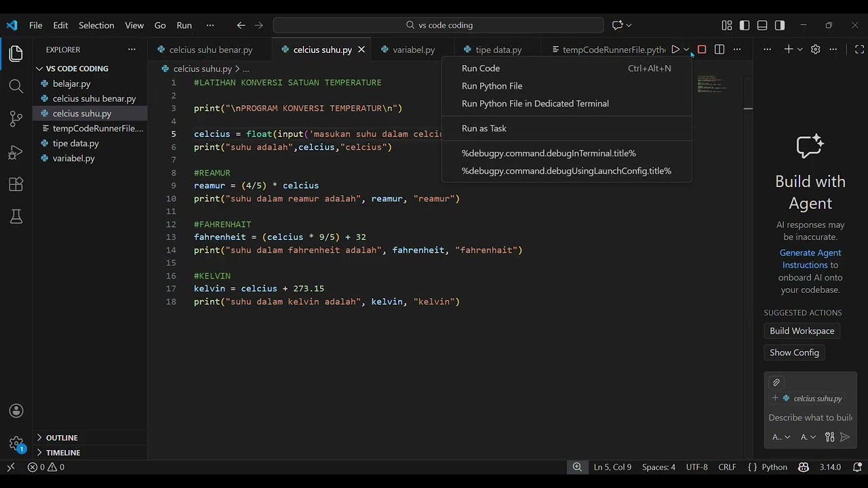The image size is (868, 488).
Task: Click the Show Config button
Action: 794,352
